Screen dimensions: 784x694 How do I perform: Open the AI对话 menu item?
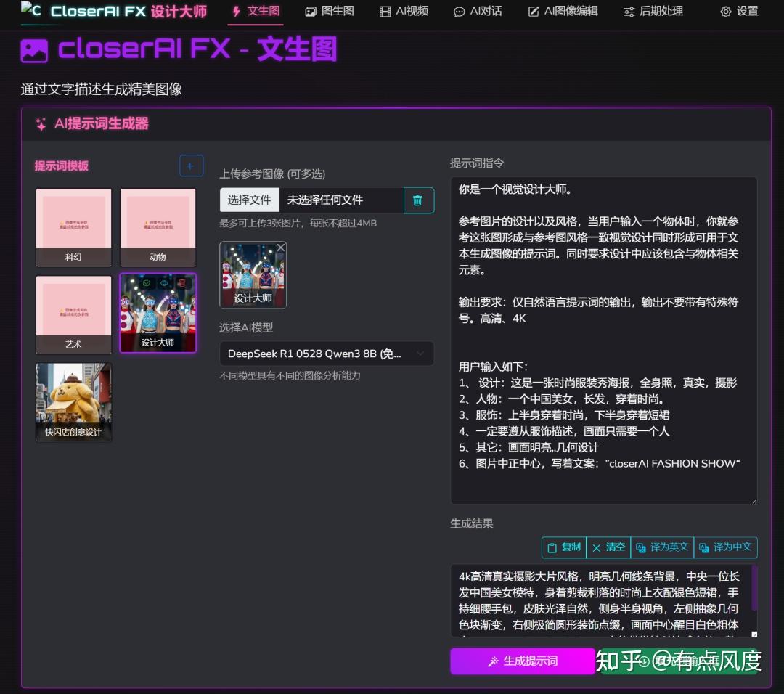pyautogui.click(x=477, y=12)
